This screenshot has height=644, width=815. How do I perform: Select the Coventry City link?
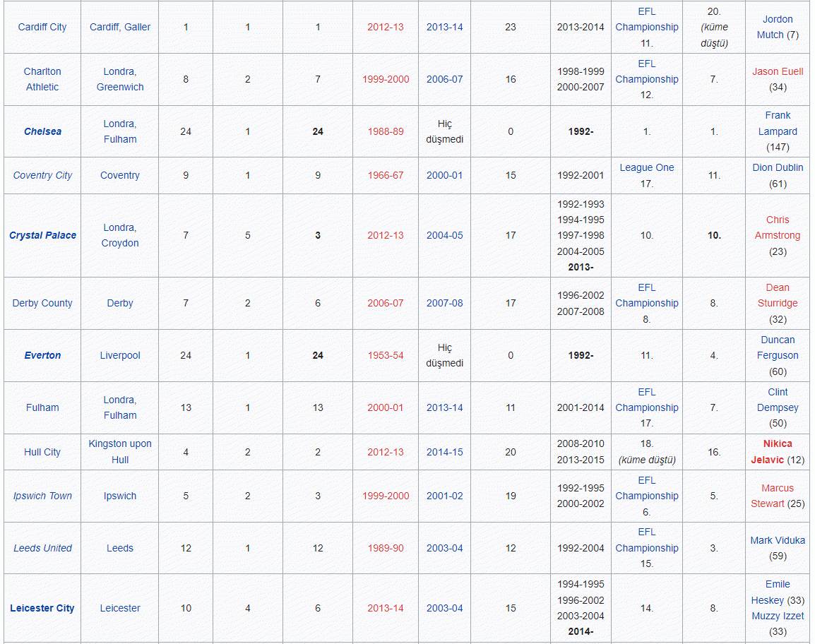click(42, 175)
